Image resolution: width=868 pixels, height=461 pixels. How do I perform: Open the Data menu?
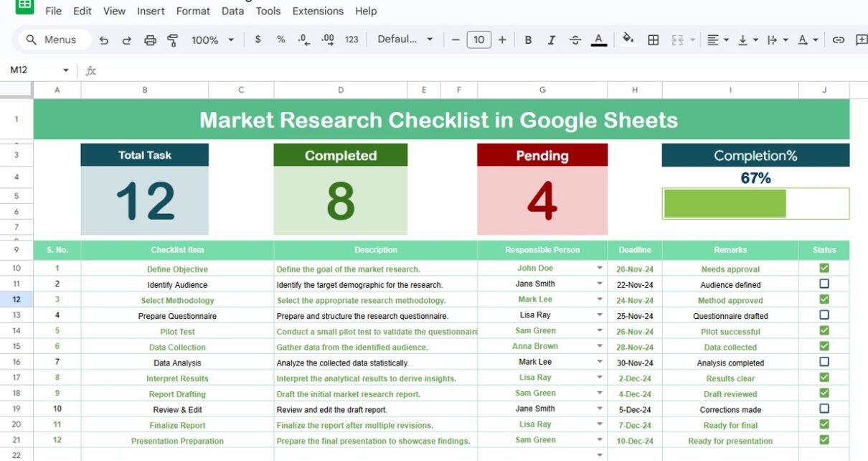click(232, 11)
